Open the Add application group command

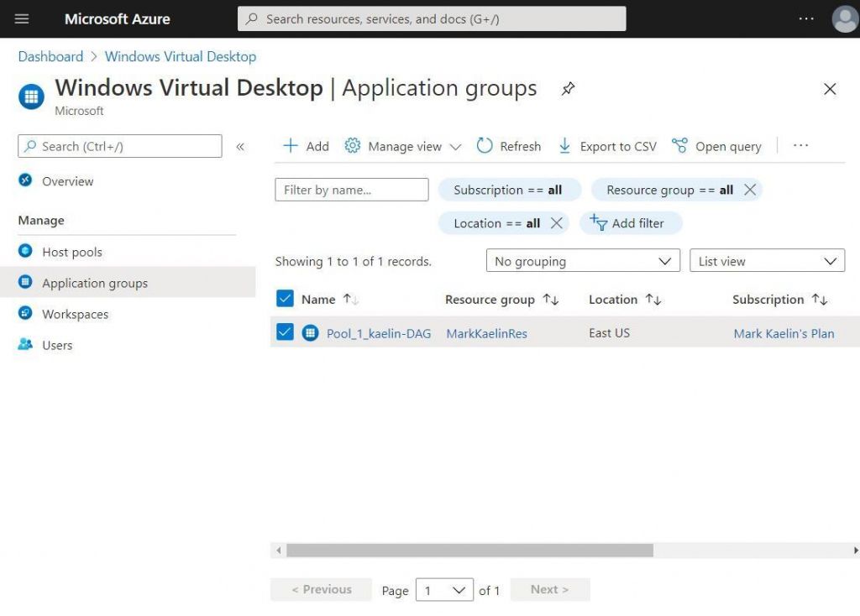pyautogui.click(x=304, y=145)
